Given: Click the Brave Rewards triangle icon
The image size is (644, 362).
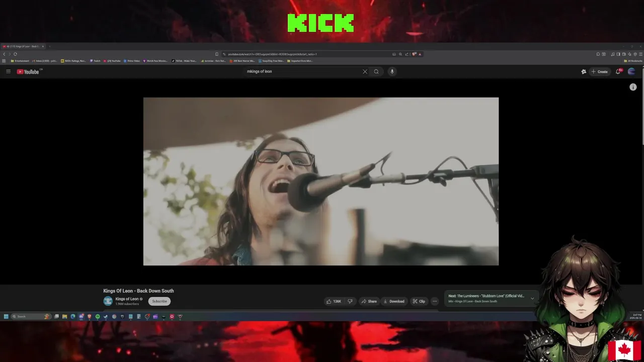Looking at the screenshot, I should (x=420, y=54).
